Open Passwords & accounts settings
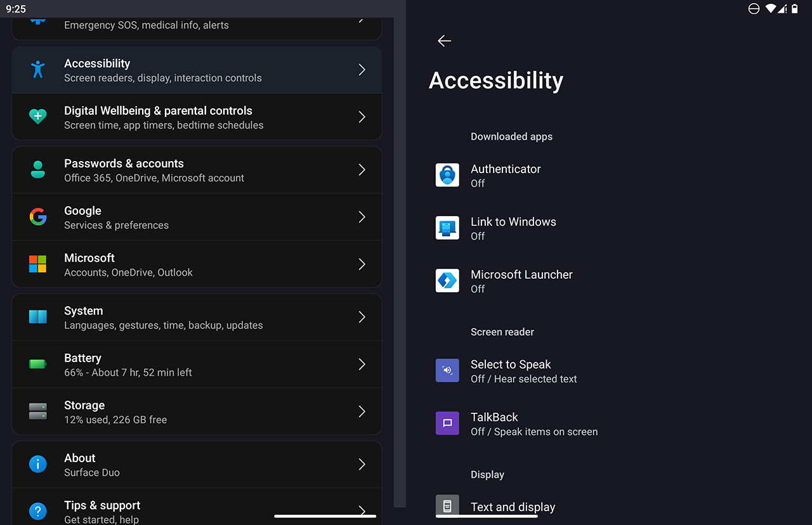The height and width of the screenshot is (525, 812). pos(197,169)
